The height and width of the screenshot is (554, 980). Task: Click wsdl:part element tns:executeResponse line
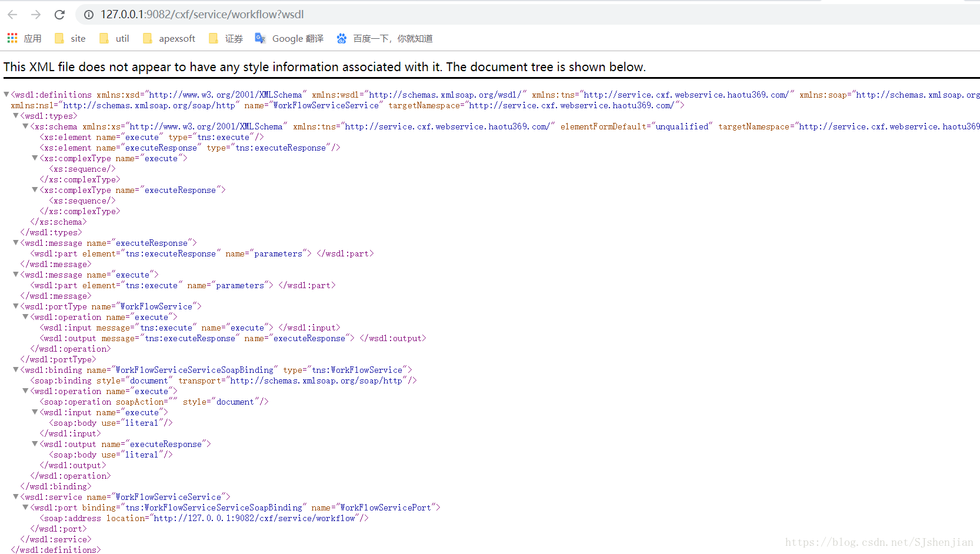[202, 253]
